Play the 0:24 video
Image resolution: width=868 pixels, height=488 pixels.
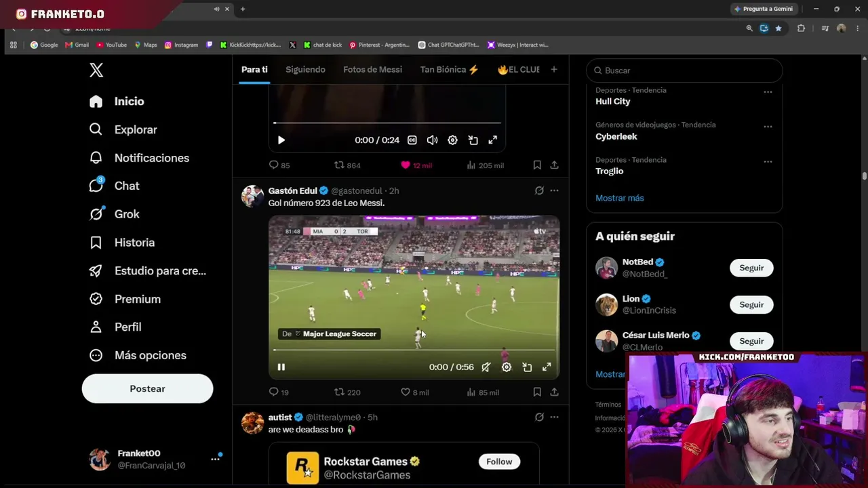point(281,140)
